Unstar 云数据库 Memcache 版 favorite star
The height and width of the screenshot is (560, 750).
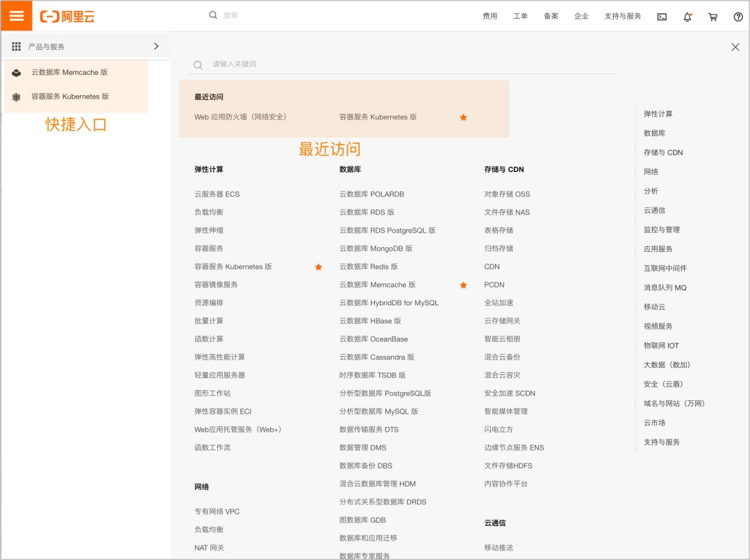point(463,285)
